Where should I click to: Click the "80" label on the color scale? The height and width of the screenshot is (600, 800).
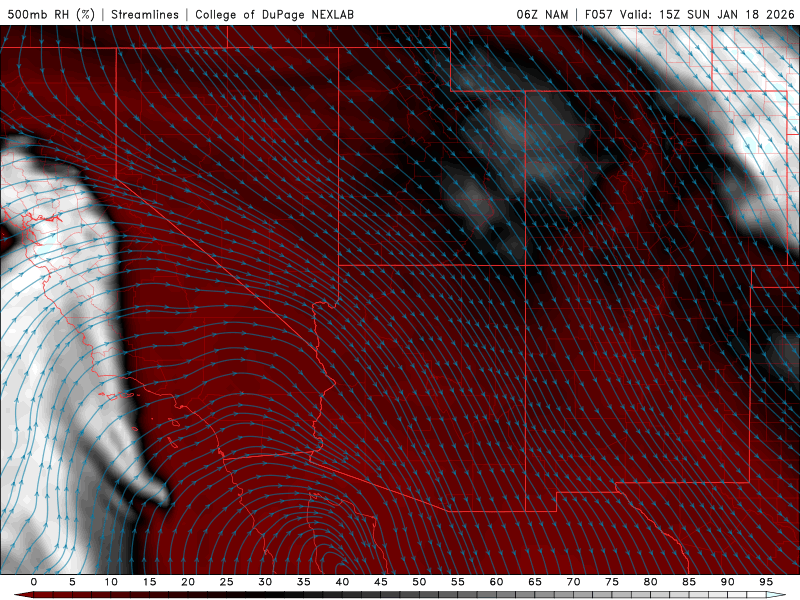coord(650,582)
